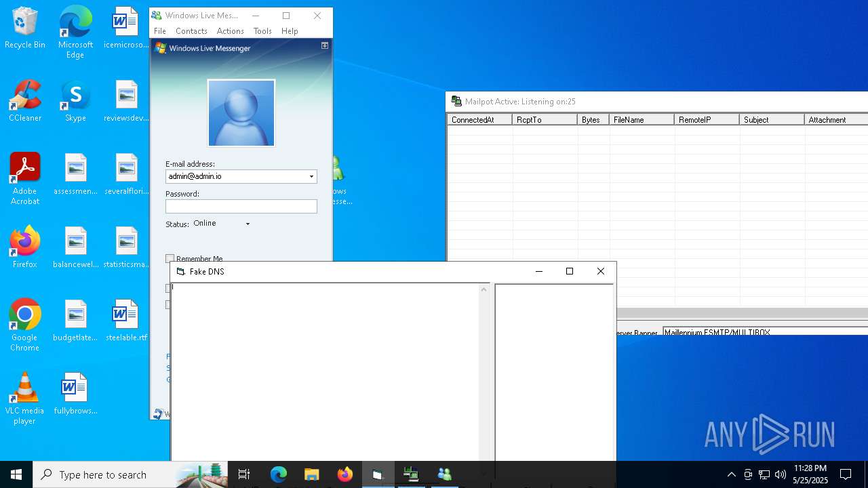The width and height of the screenshot is (868, 488).
Task: Select the statisticsma image file icon
Action: (x=126, y=248)
